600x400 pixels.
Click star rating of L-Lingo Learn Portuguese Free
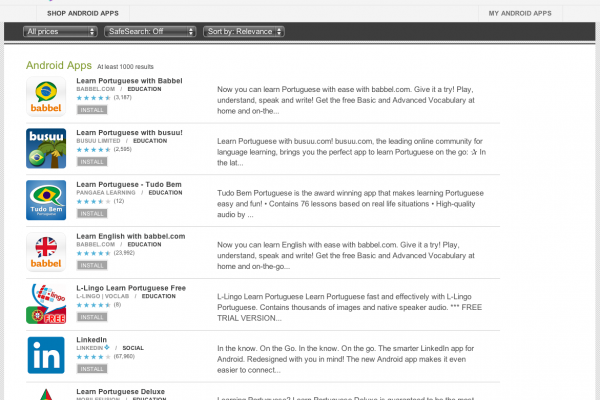pos(94,305)
